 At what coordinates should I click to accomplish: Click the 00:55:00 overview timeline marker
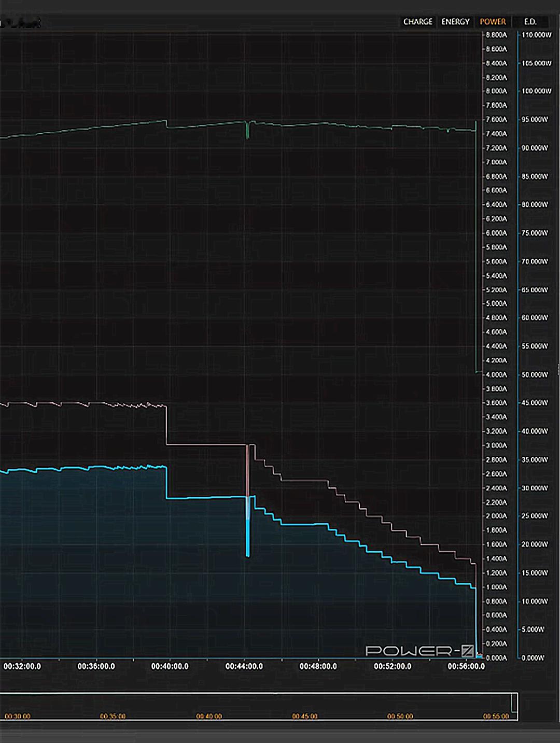pos(496,716)
